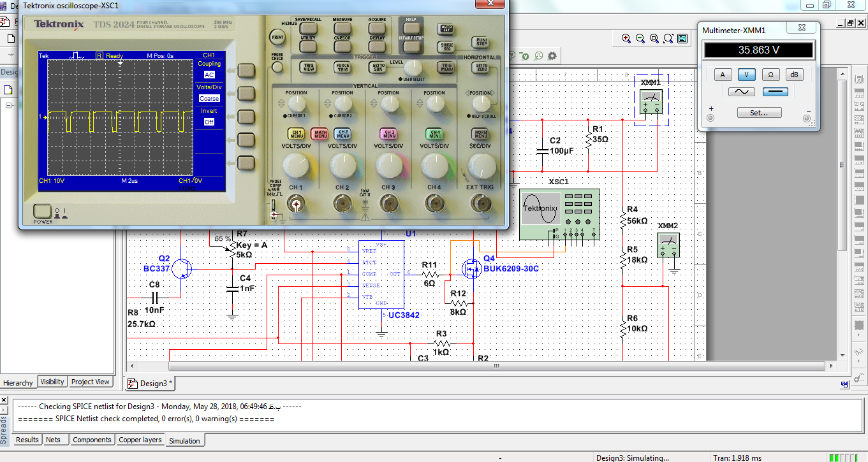Select the Q2 BC337 transistor symbol

[183, 268]
